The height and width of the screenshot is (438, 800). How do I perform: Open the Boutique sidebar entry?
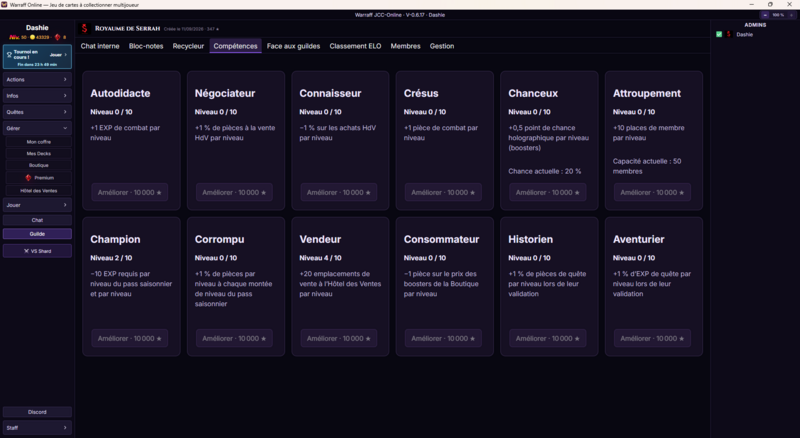click(x=39, y=165)
